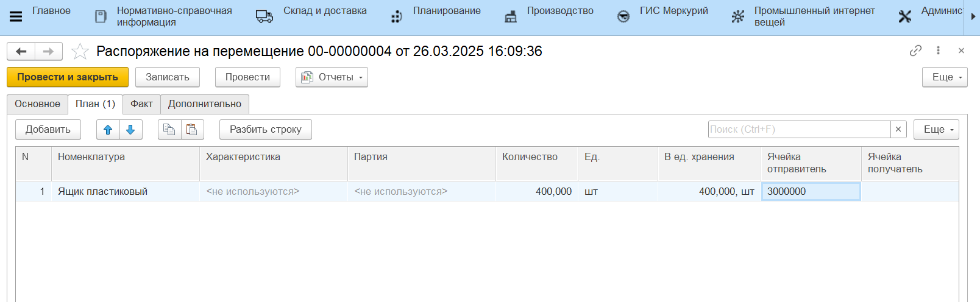Move row up with blue up arrow
The height and width of the screenshot is (302, 980).
coord(108,130)
